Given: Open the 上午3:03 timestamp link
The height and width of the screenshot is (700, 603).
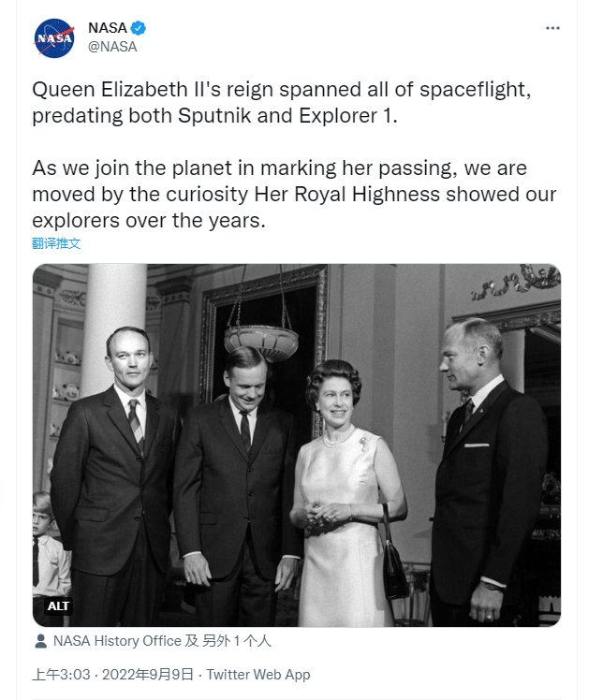Looking at the screenshot, I should 61,674.
